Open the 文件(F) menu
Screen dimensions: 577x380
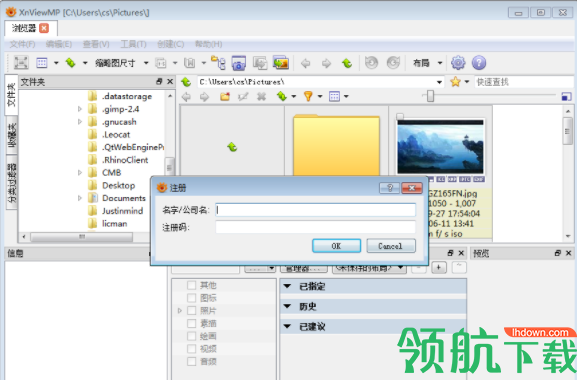(x=22, y=45)
